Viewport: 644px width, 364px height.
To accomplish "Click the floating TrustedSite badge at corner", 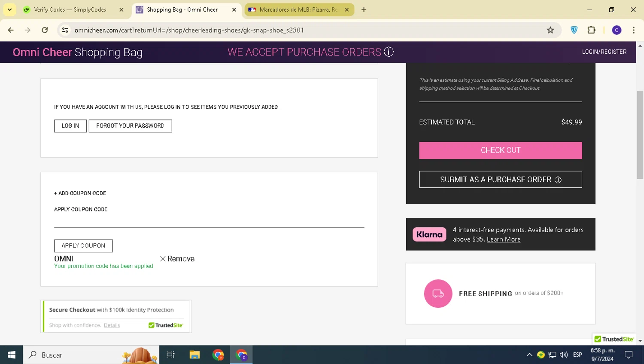I will click(614, 339).
